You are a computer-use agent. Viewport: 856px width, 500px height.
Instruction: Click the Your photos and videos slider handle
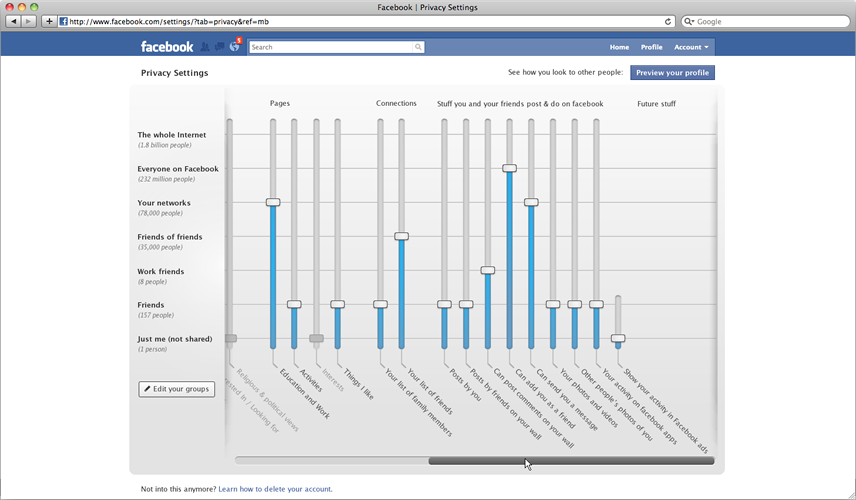tap(553, 304)
